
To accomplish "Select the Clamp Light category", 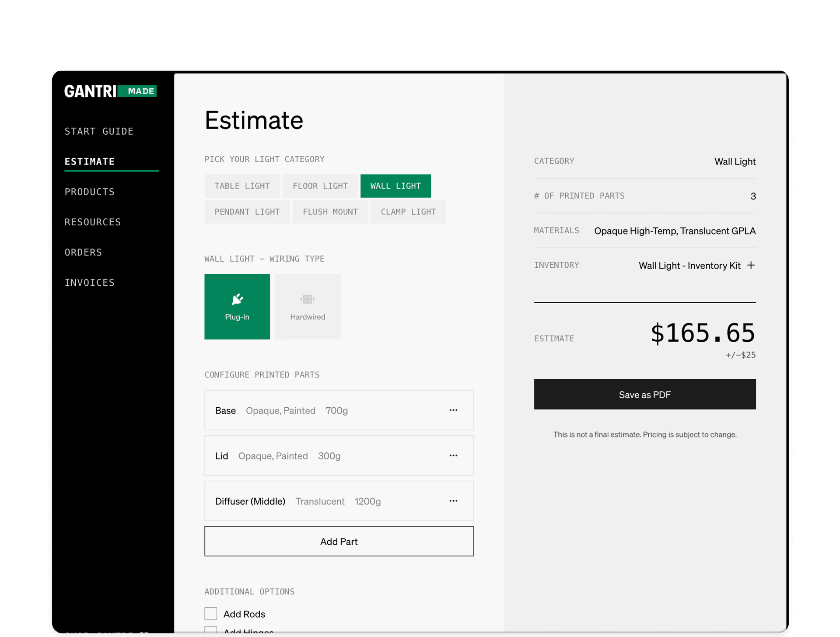I will coord(408,212).
